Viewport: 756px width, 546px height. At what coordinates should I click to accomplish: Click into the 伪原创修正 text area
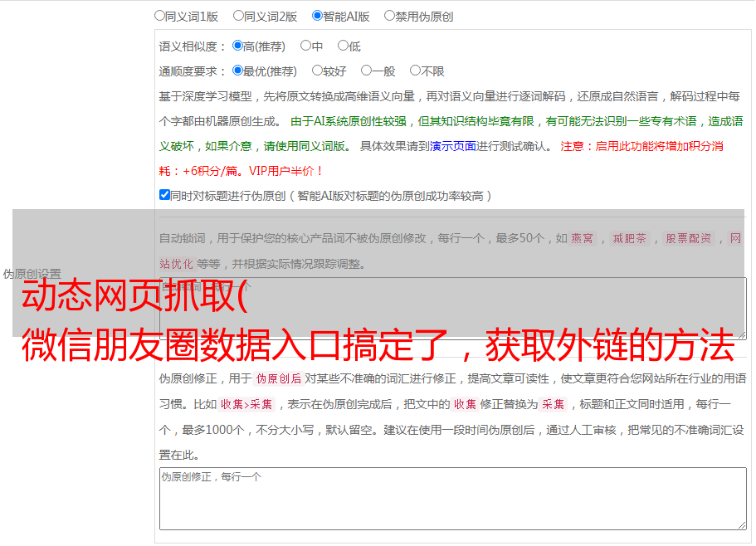click(x=452, y=498)
